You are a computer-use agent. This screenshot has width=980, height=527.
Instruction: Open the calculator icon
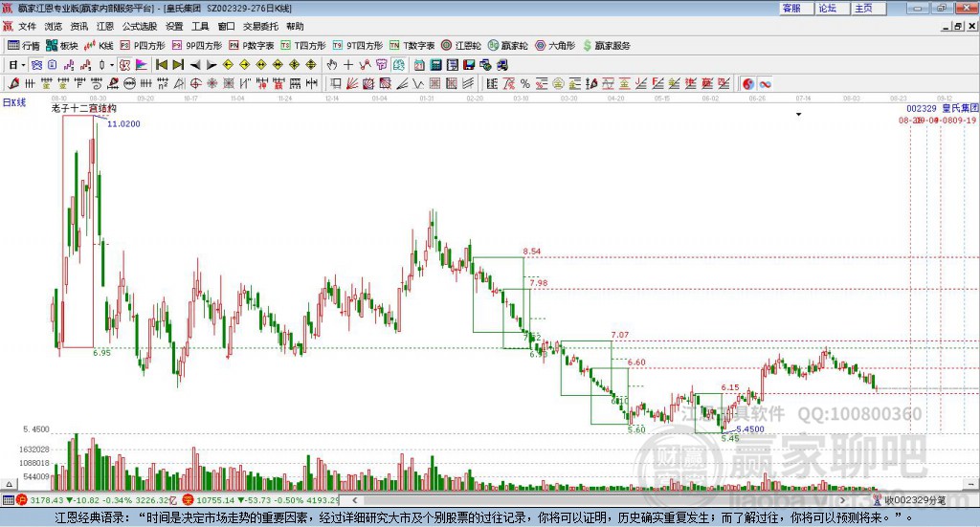(435, 65)
